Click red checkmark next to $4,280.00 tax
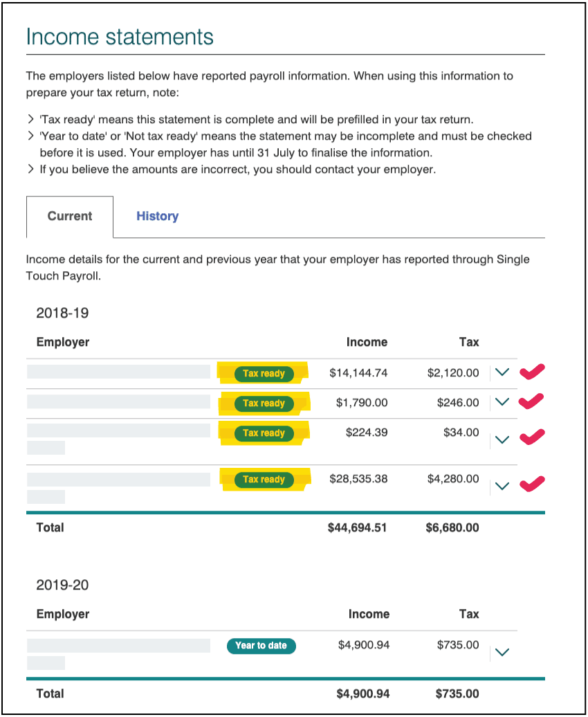Image resolution: width=588 pixels, height=717 pixels. click(531, 483)
